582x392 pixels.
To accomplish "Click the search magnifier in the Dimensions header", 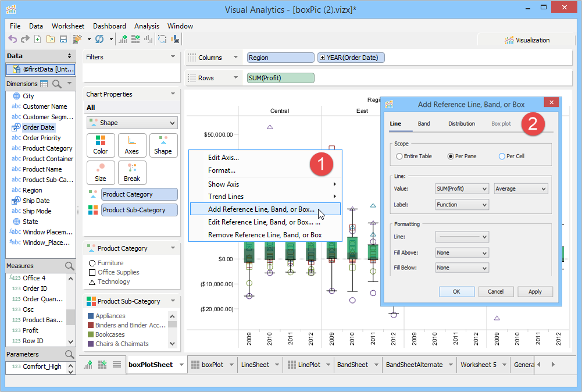I will (57, 84).
